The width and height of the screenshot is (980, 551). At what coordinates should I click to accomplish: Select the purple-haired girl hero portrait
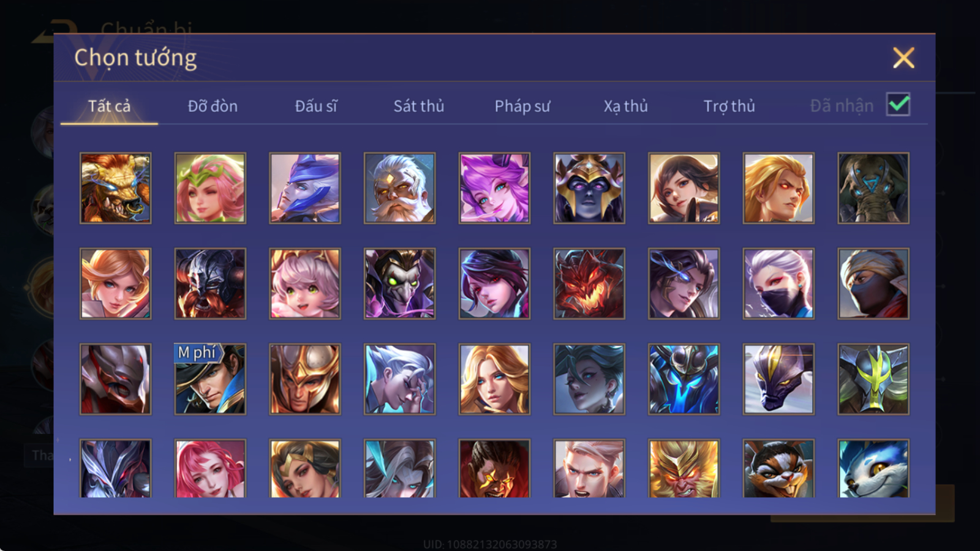click(494, 188)
